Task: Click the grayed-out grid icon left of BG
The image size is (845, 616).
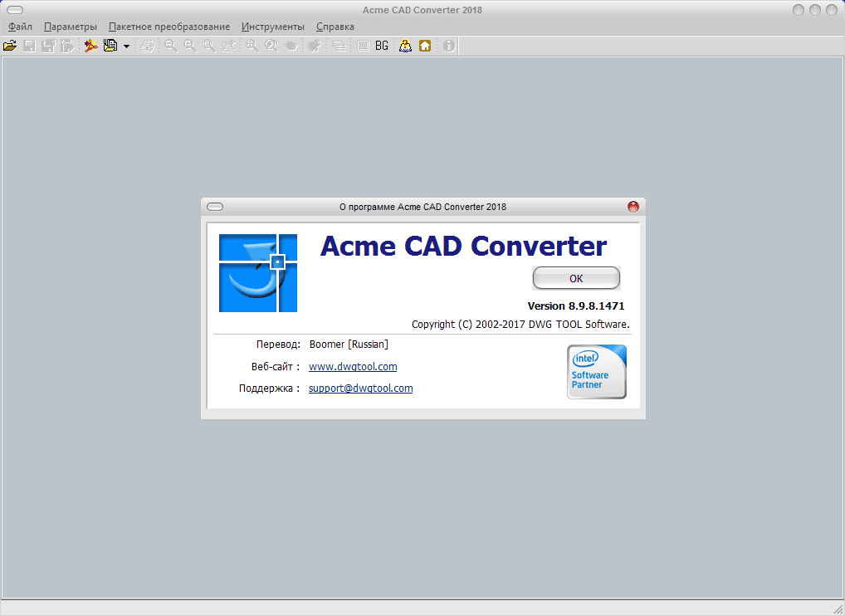Action: click(363, 46)
